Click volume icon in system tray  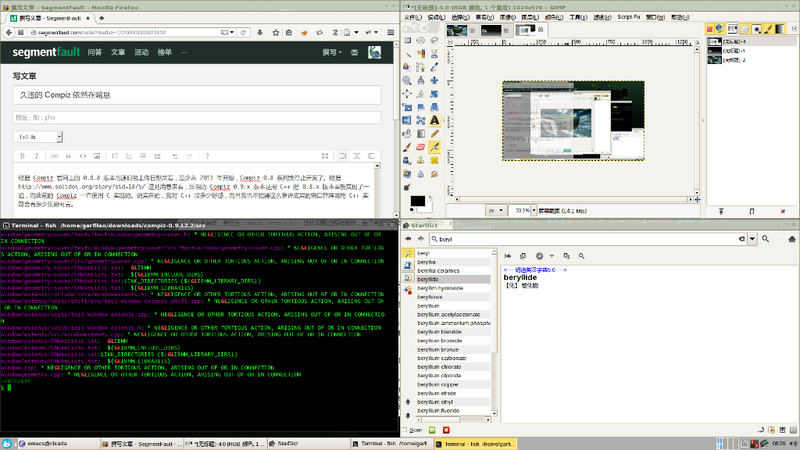tap(793, 444)
